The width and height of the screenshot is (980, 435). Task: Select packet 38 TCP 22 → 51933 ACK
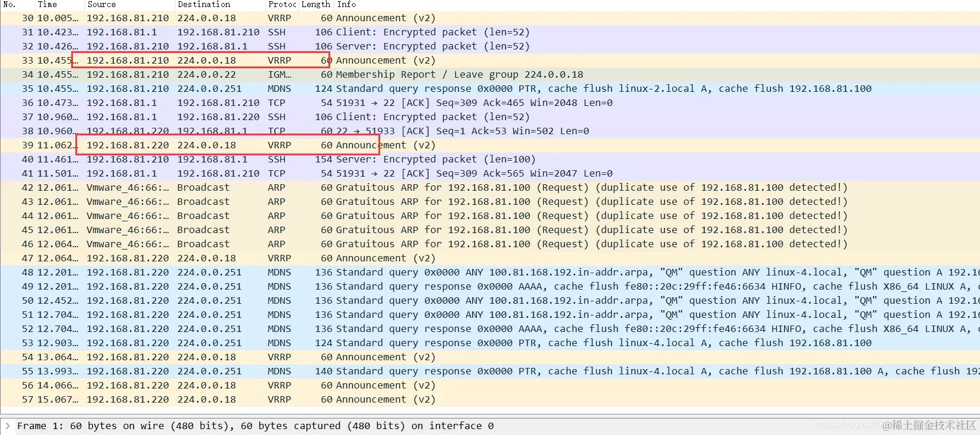click(490, 131)
